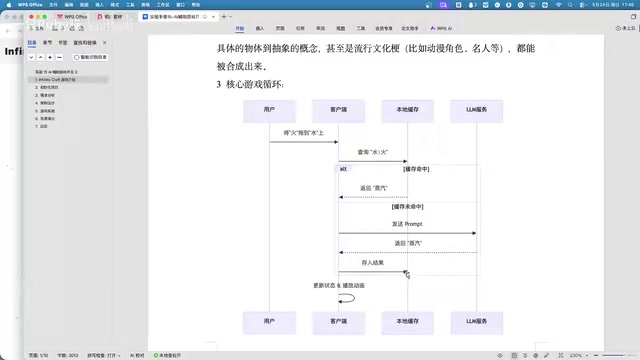Switch to 查找和替换 tab in navigation pane

pos(85,42)
